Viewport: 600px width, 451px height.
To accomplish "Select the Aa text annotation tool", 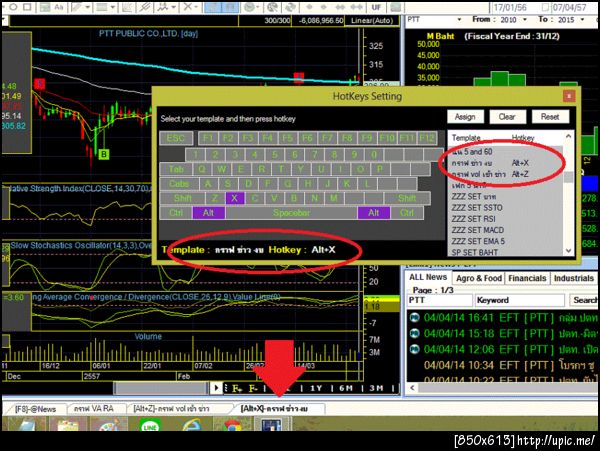I will click(58, 7).
